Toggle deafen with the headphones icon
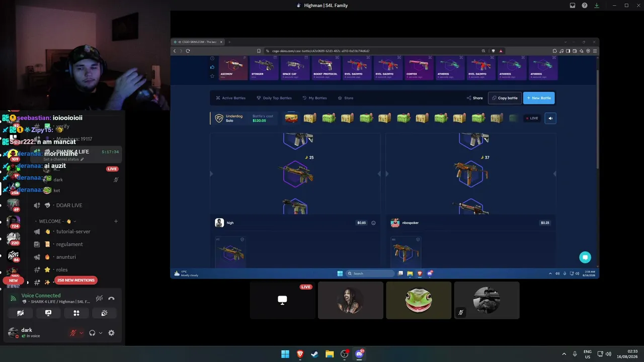 tap(92, 333)
